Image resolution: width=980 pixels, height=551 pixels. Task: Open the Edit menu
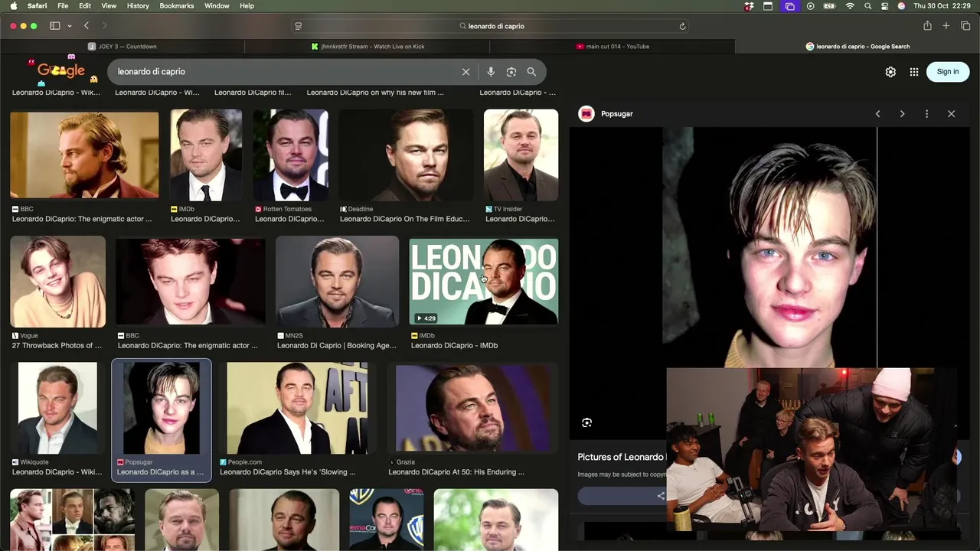[85, 6]
